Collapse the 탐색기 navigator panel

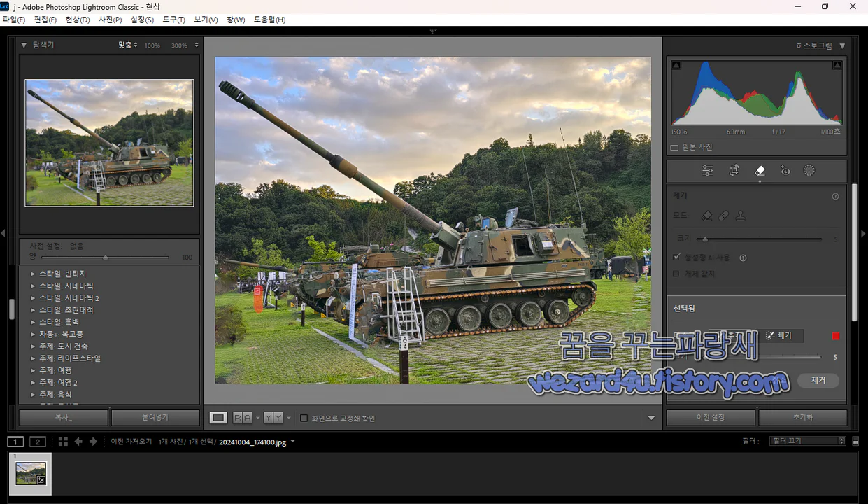[x=24, y=45]
